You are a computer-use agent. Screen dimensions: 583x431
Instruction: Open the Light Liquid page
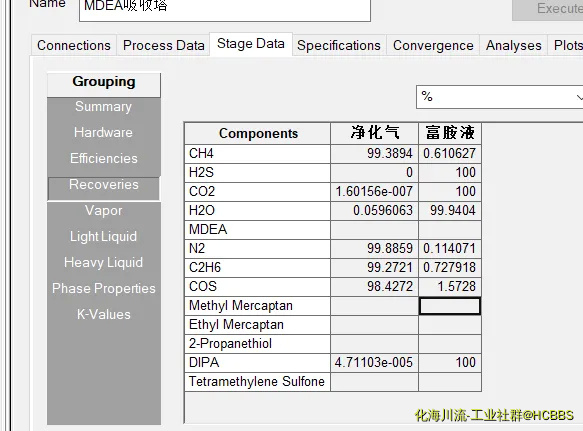click(x=104, y=237)
